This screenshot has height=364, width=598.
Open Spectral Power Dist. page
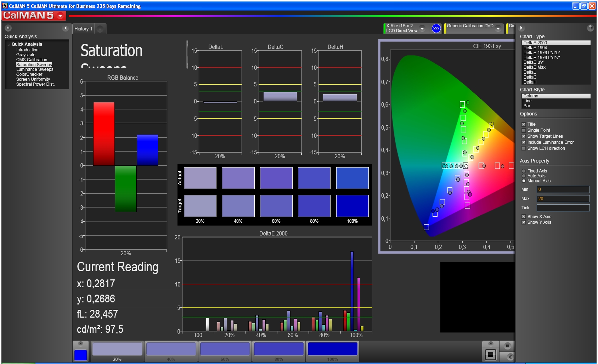(35, 84)
